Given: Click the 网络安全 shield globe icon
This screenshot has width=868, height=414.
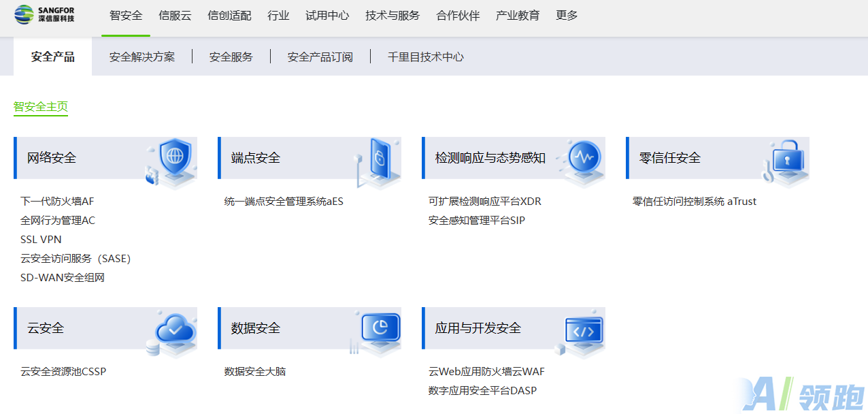Looking at the screenshot, I should pyautogui.click(x=171, y=162).
